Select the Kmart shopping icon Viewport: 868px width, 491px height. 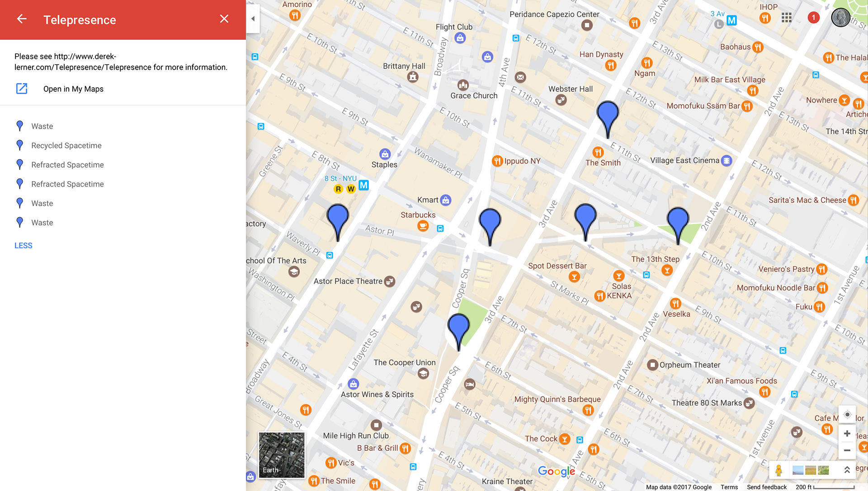pos(446,200)
